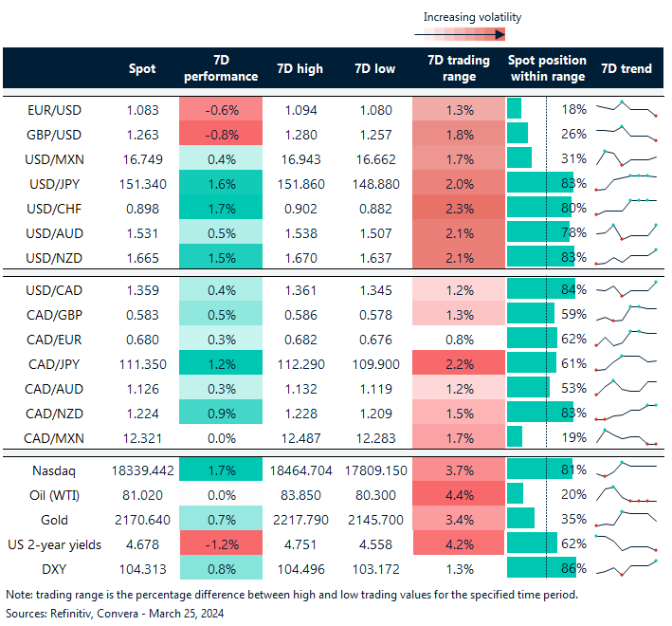Click the Spot position within range header
Image resolution: width=672 pixels, height=626 pixels.
pyautogui.click(x=547, y=68)
